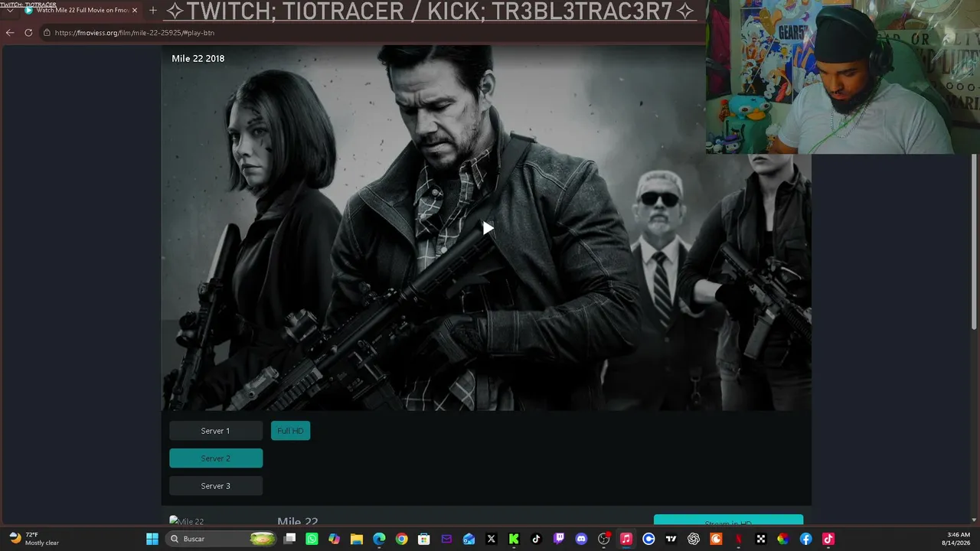Image resolution: width=980 pixels, height=551 pixels.
Task: Launch Google Chrome from taskbar
Action: (401, 539)
